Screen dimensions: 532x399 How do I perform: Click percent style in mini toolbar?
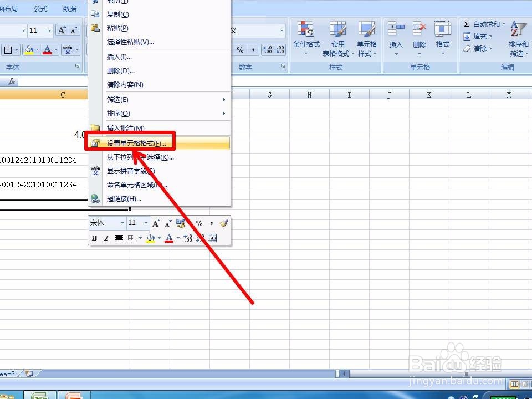click(199, 223)
